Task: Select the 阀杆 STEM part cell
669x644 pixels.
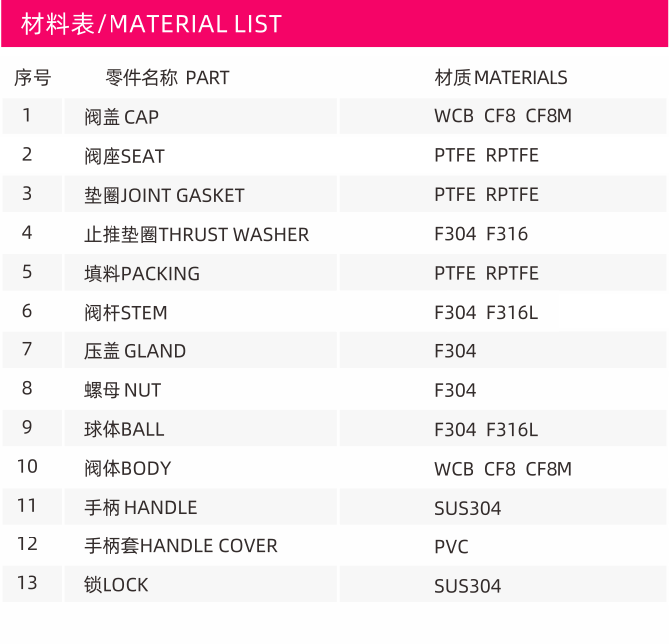Action: coord(200,312)
